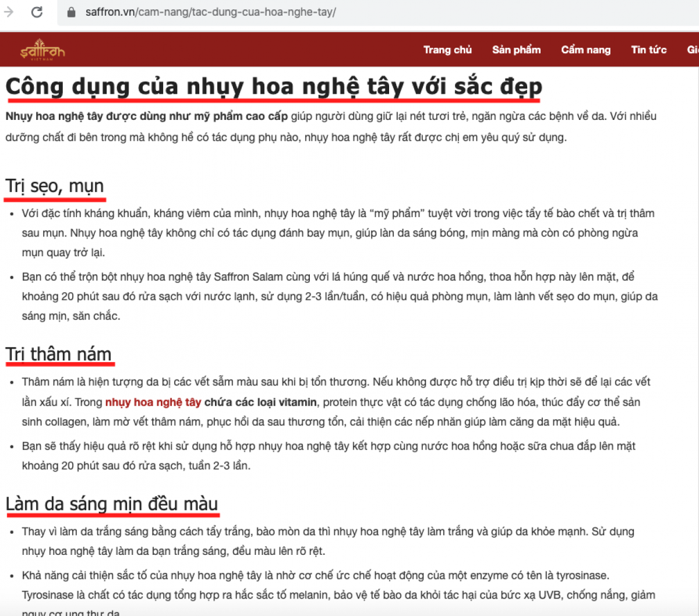699x616 pixels.
Task: Select Cẩm nang in the top navigation
Action: (585, 50)
